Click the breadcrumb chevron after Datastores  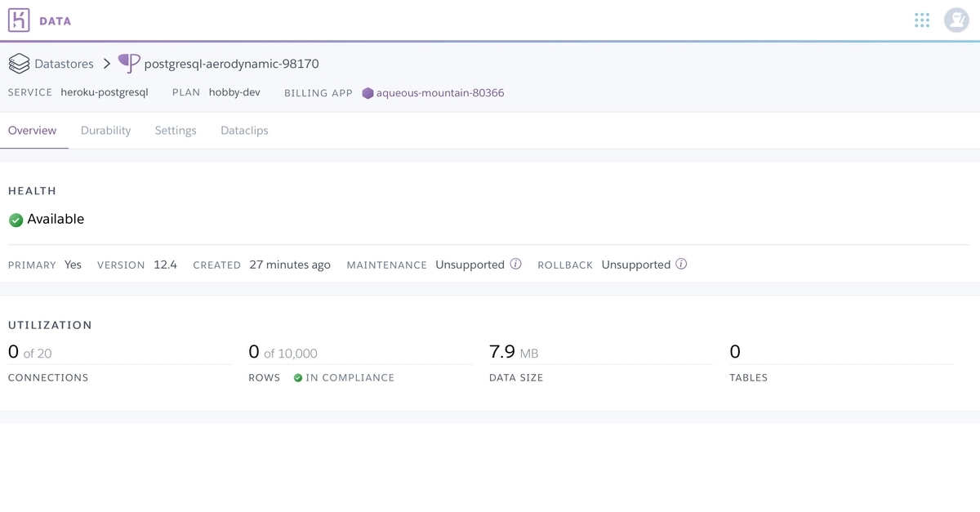pos(107,64)
